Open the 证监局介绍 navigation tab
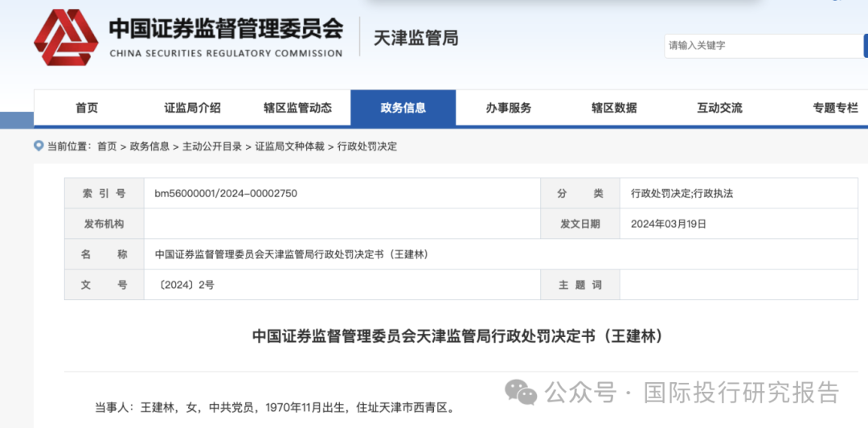The image size is (868, 428). pos(193,108)
